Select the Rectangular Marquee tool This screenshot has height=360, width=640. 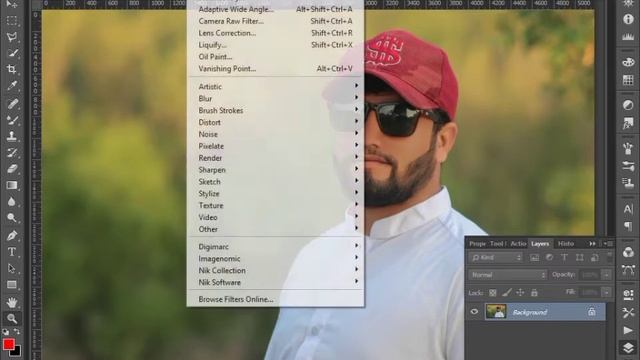pyautogui.click(x=12, y=20)
